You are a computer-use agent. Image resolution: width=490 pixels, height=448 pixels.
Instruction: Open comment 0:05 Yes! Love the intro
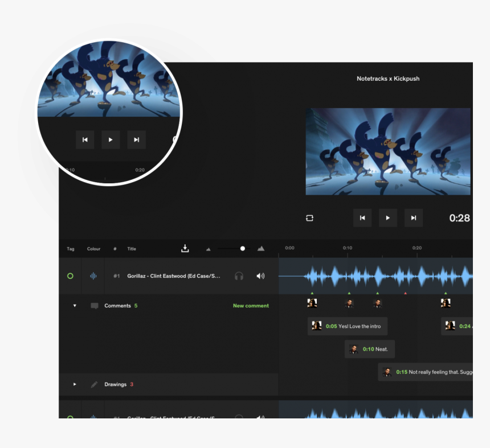click(348, 326)
